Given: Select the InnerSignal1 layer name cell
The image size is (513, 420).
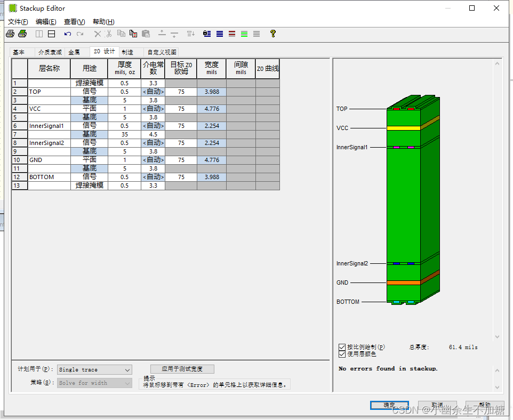Looking at the screenshot, I should [49, 126].
